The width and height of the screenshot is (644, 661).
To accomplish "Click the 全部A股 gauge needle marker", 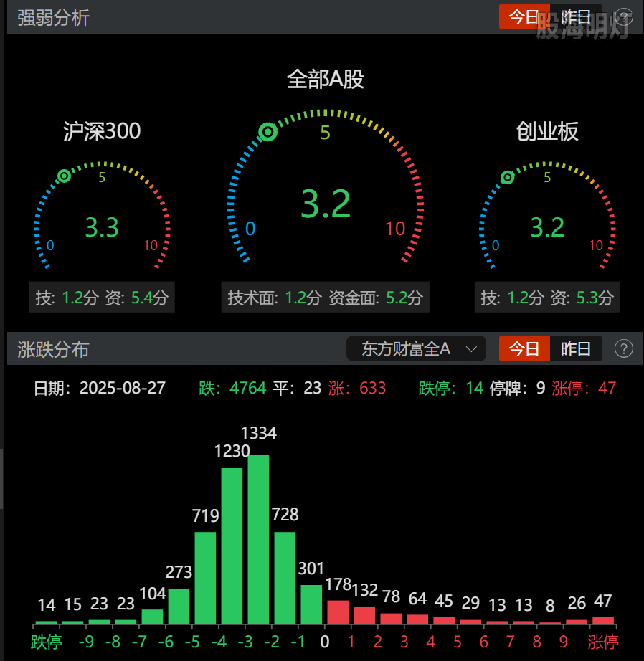I will coord(267,133).
